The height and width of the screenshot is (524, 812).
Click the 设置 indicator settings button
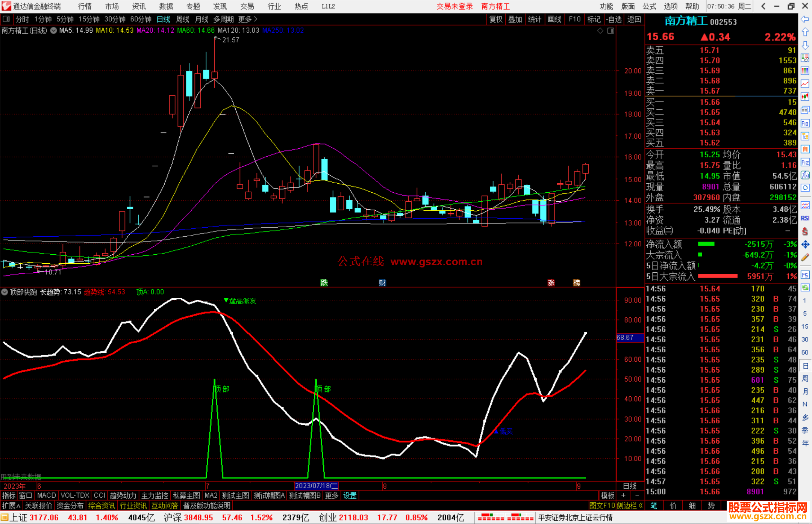pyautogui.click(x=350, y=495)
